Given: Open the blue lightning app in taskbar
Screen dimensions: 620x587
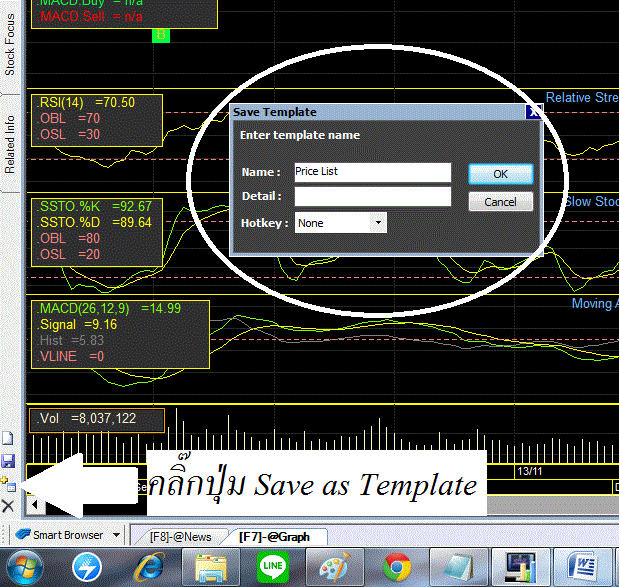Looking at the screenshot, I should click(x=87, y=568).
